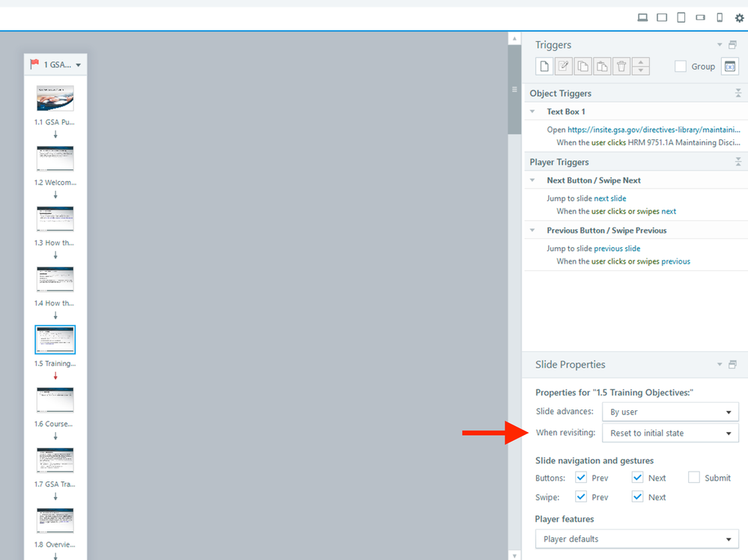Move trigger up or down arrows
The height and width of the screenshot is (560, 748).
click(x=641, y=67)
